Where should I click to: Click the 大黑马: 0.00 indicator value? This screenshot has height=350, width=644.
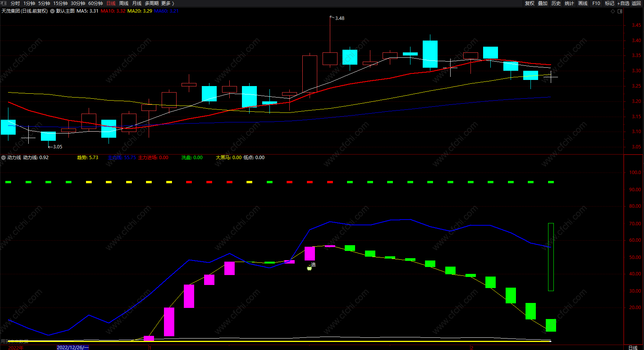coord(229,158)
